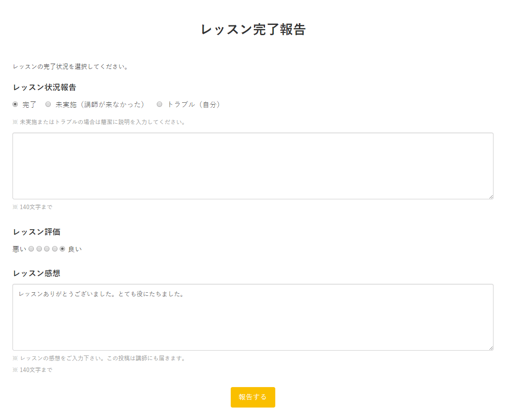Select the fourth lesson rating circle
The height and width of the screenshot is (420, 506).
tap(55, 249)
